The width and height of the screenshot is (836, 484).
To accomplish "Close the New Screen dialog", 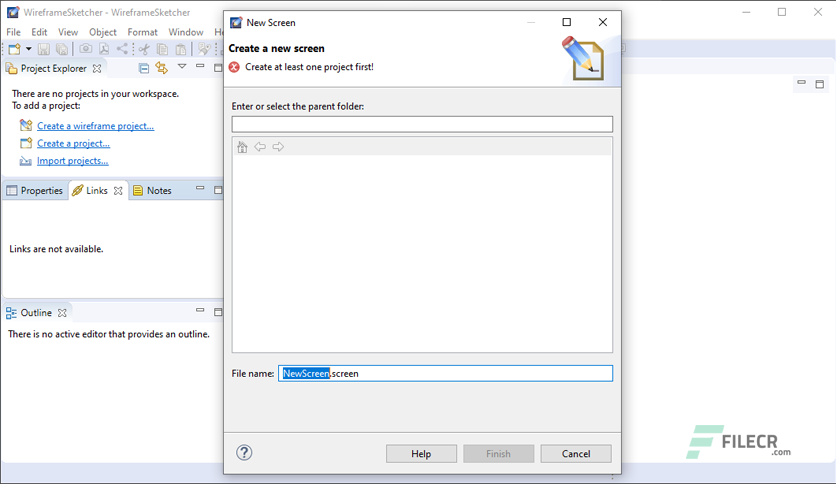I will click(602, 22).
